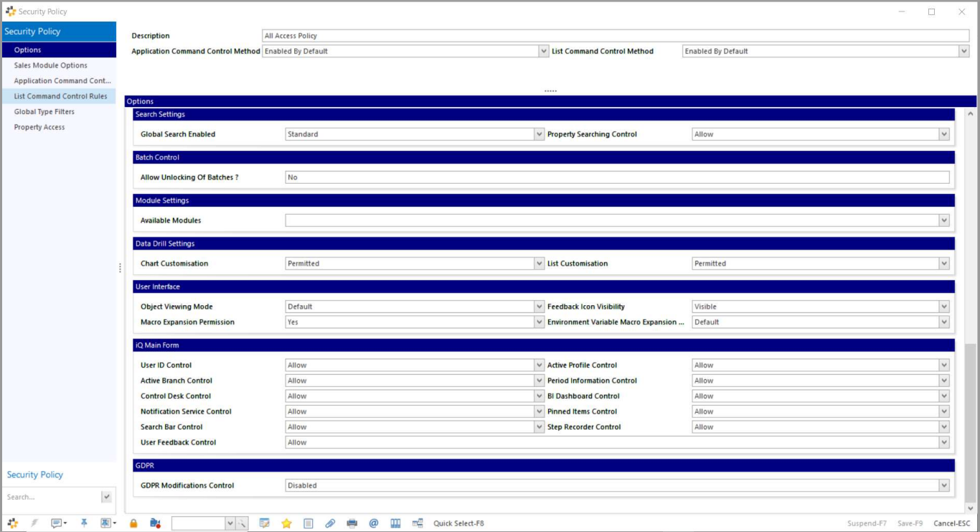Click the Security Policy link above sidebar search
The height and width of the screenshot is (532, 980).
pos(35,475)
